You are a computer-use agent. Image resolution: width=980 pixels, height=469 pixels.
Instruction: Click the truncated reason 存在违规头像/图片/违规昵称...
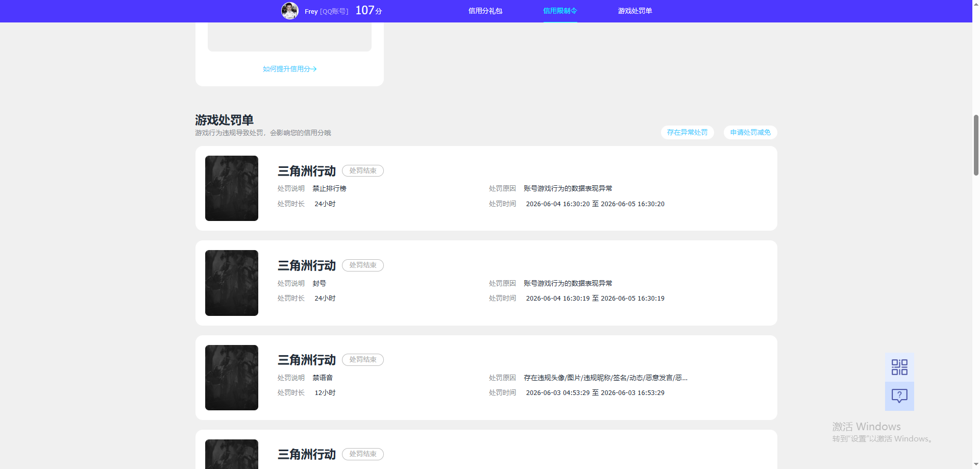605,378
